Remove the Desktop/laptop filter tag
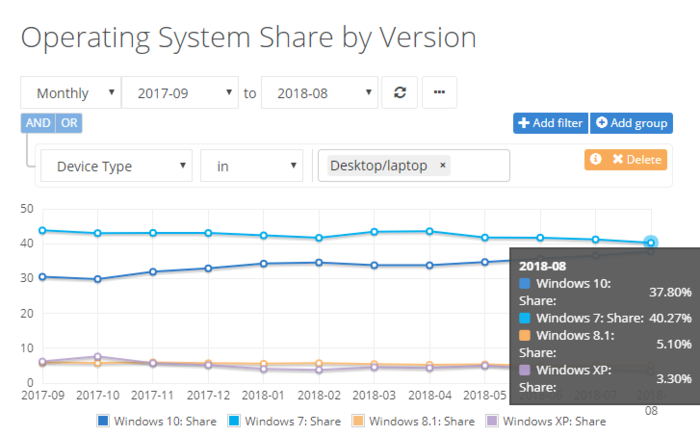Viewport: 700px width, 436px height. (x=442, y=165)
